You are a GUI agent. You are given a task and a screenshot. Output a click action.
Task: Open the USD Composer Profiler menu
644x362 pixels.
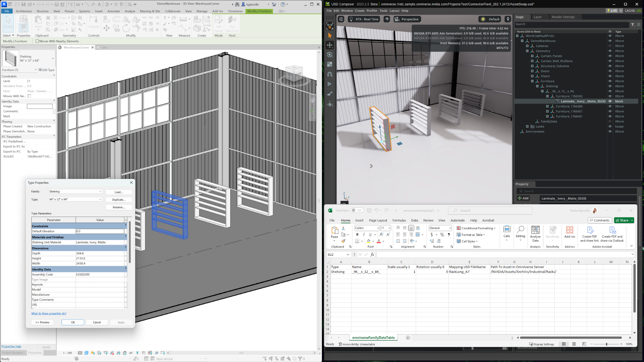pos(372,11)
